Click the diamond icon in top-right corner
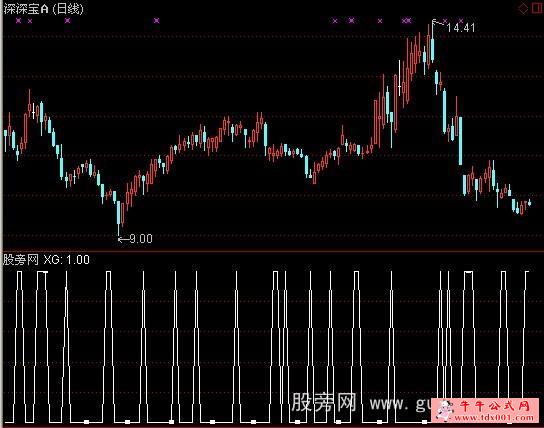544x428 pixels. 523,9
